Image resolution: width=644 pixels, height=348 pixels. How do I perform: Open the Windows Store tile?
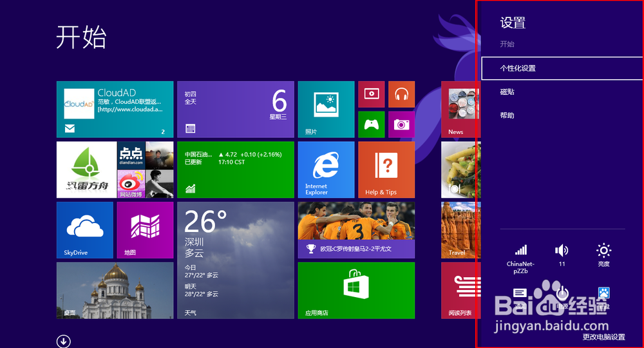click(x=356, y=291)
